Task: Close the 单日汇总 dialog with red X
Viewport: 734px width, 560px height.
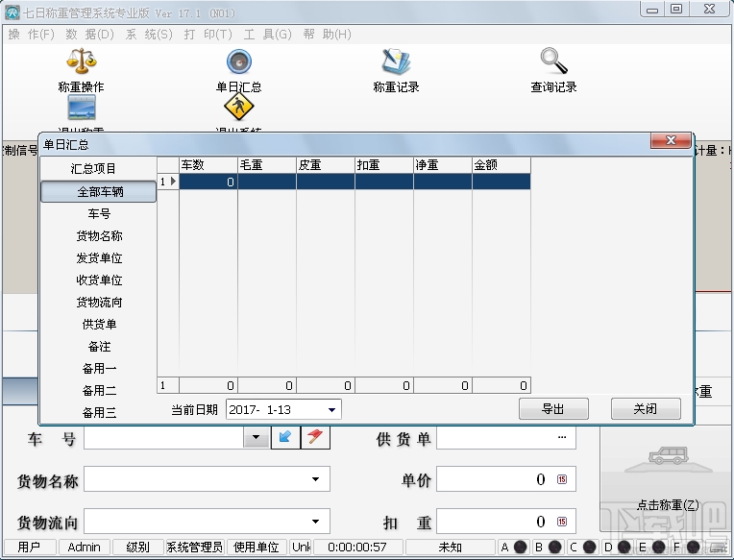Action: tap(671, 140)
